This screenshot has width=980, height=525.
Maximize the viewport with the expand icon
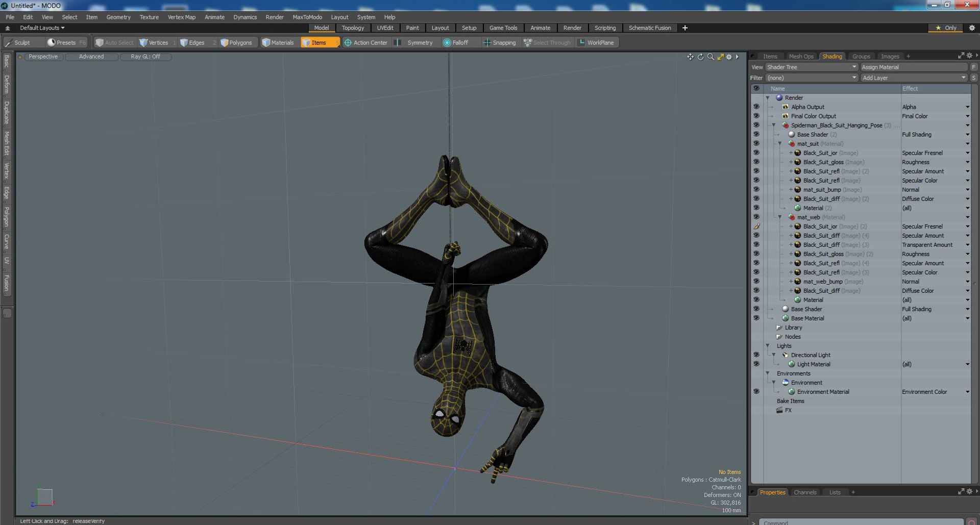point(720,57)
